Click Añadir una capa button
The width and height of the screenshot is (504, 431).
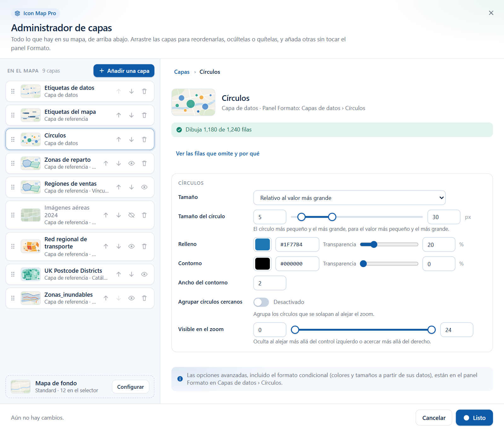[124, 71]
